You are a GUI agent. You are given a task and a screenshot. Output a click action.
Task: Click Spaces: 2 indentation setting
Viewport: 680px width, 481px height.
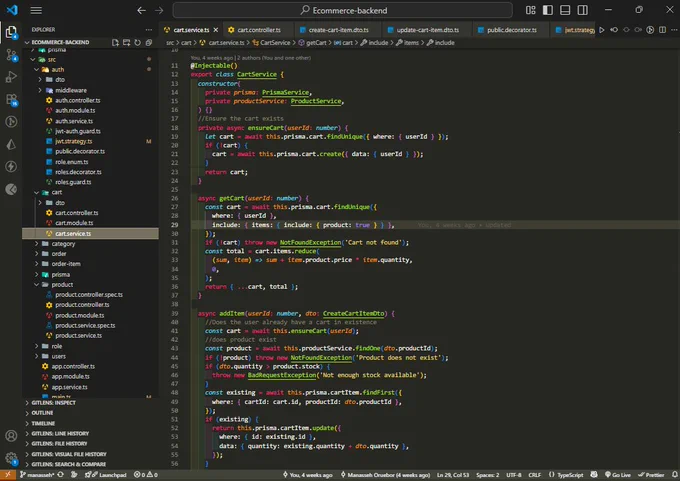(487, 475)
